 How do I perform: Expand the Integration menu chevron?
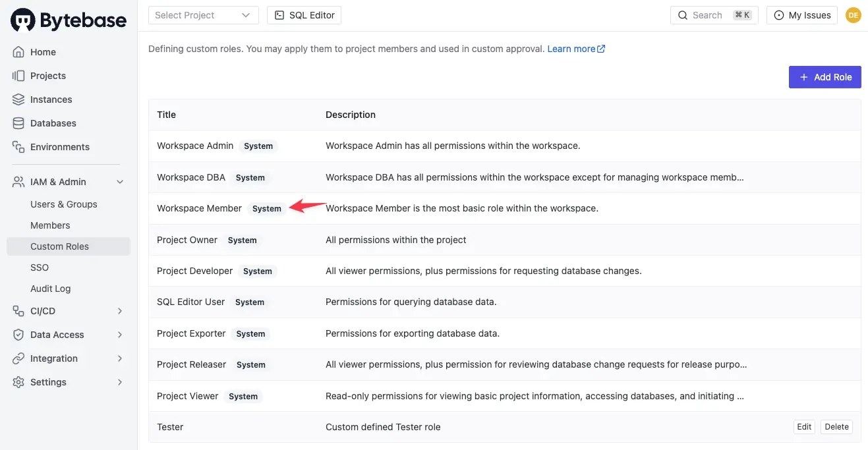pos(120,358)
